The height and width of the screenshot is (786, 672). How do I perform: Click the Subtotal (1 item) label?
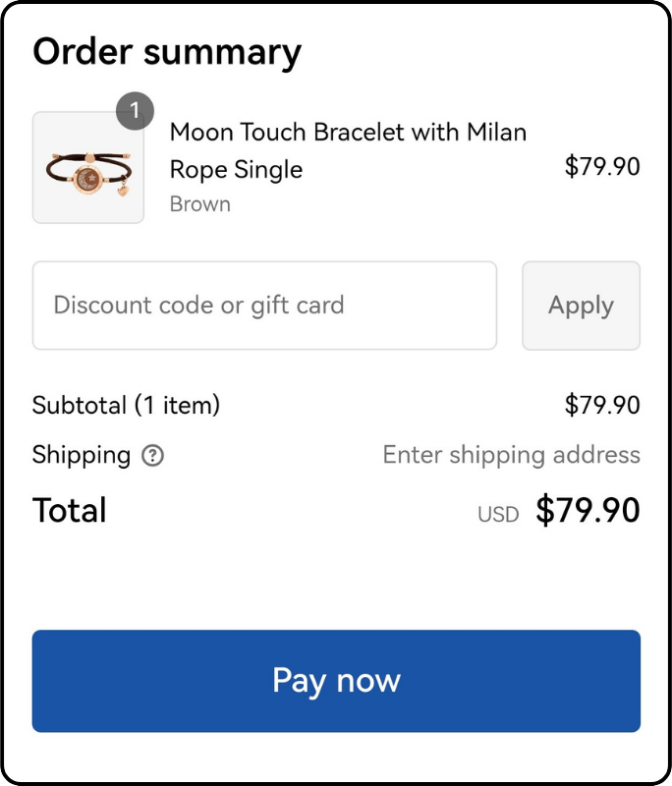click(126, 405)
